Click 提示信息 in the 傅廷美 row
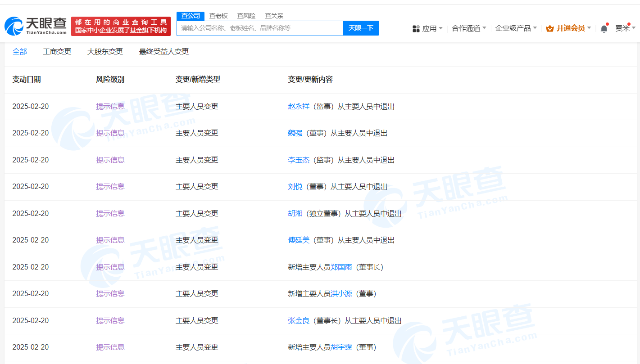This screenshot has width=640, height=364. point(110,240)
